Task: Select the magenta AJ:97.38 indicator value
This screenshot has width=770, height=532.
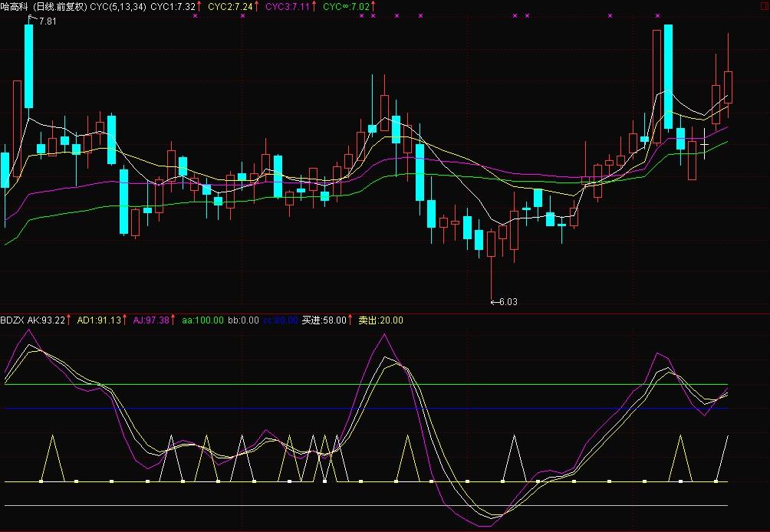Action: click(x=151, y=320)
